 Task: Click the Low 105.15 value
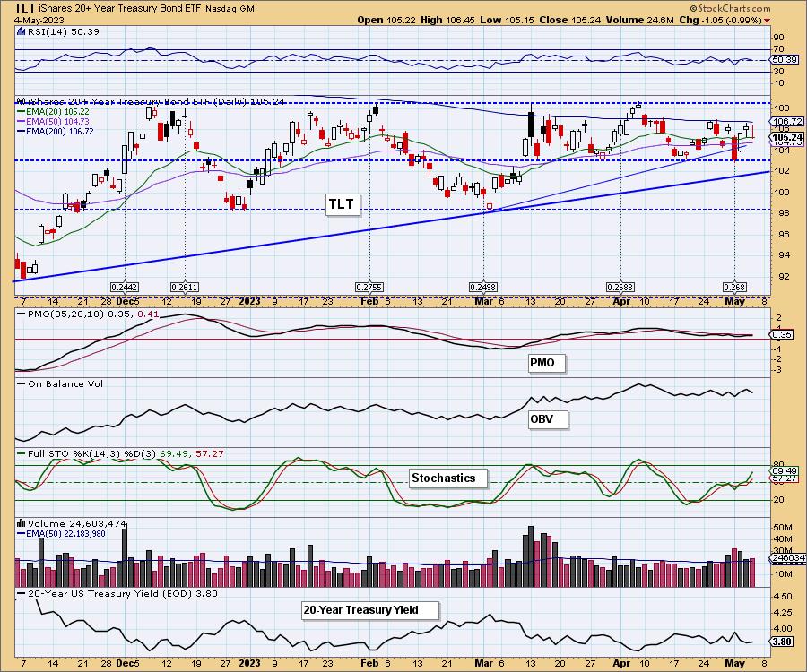click(507, 20)
